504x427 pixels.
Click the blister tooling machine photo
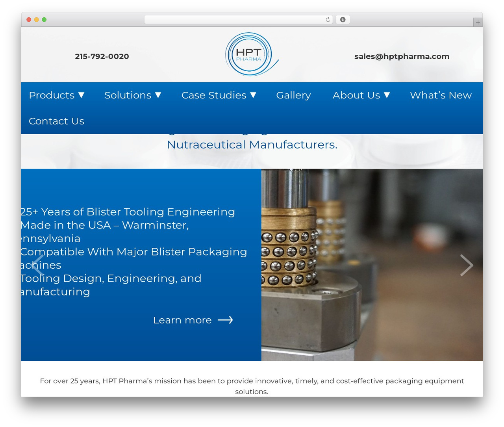tap(372, 265)
